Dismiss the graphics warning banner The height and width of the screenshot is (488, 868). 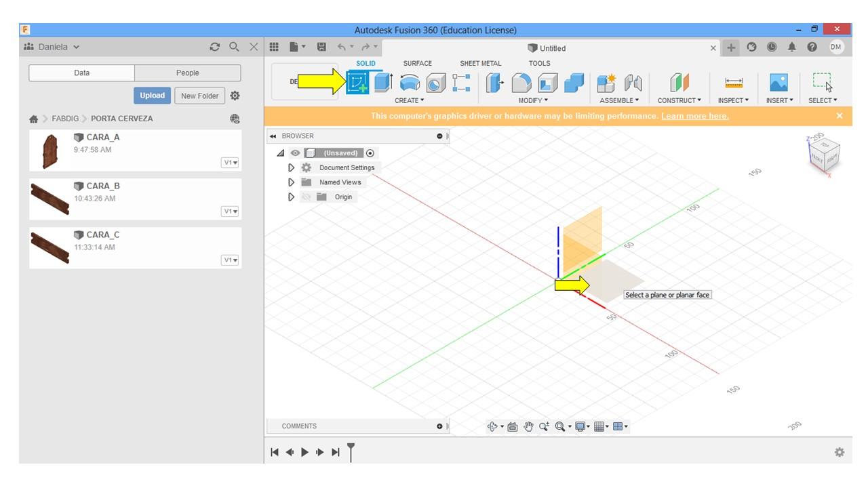click(x=840, y=116)
